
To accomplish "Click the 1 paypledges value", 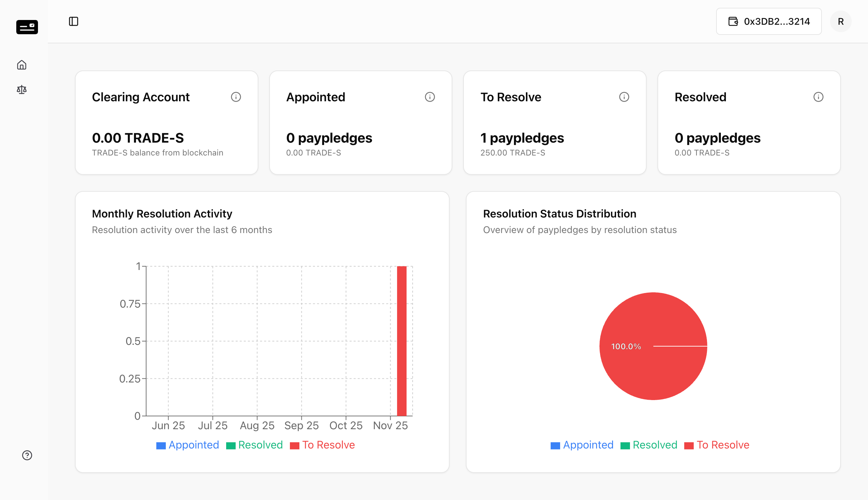I will pos(522,138).
